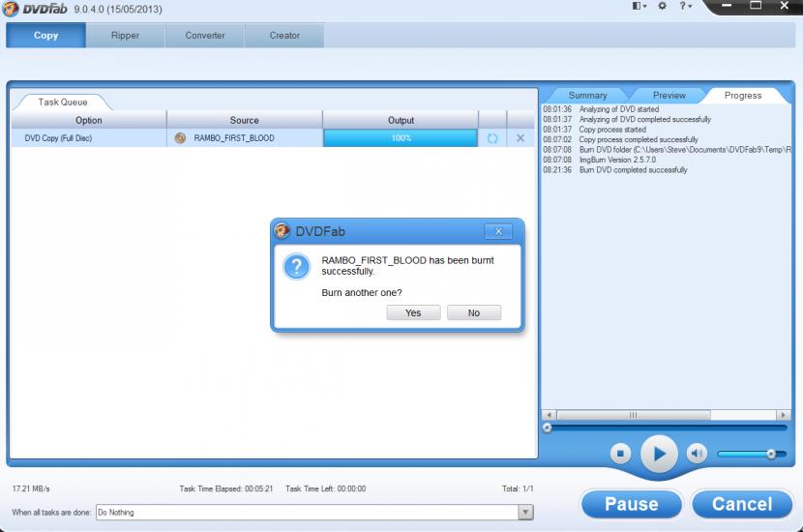Screen dimensions: 803x532
Task: Click the Pause button
Action: [x=632, y=504]
